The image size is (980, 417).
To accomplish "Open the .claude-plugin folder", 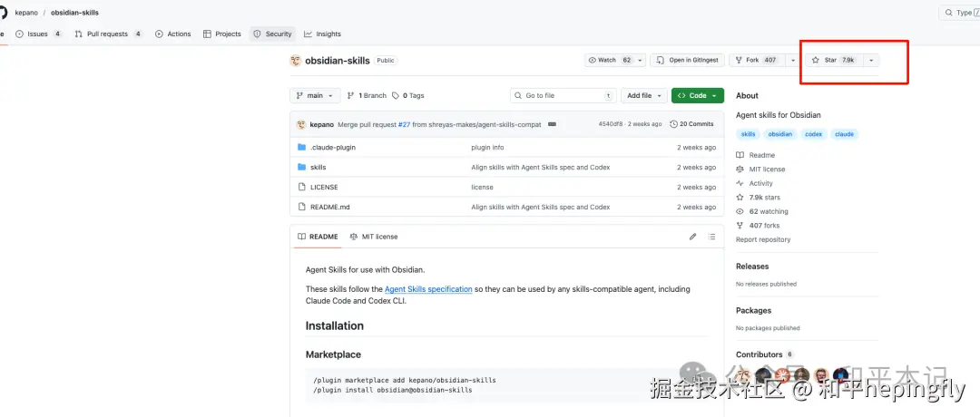I will [332, 148].
